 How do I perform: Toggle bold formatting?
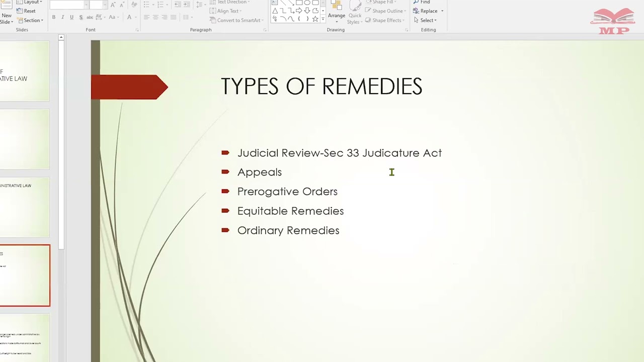click(x=54, y=17)
